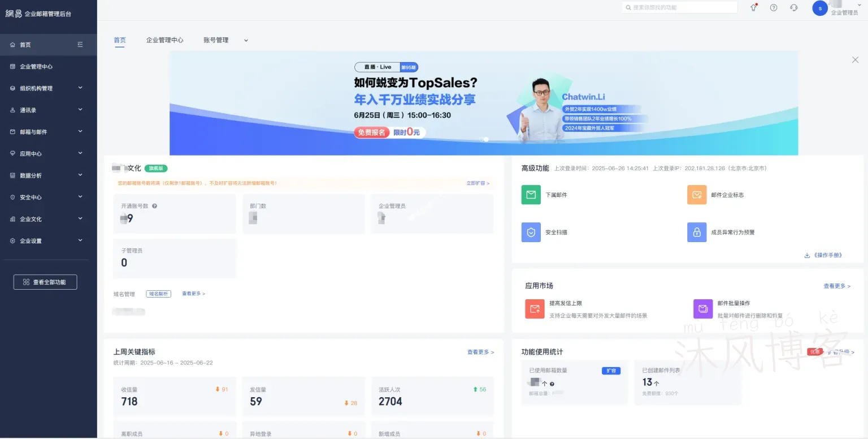Open the dropdown arrow next to 账号管理 tab

[246, 41]
